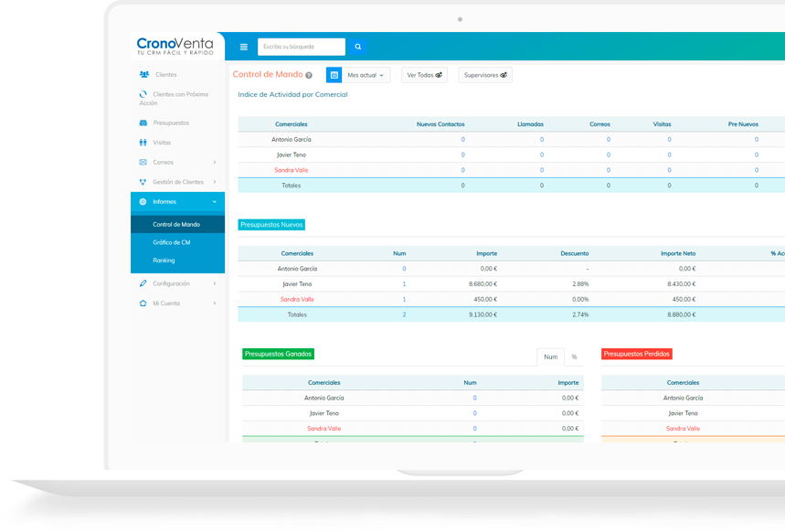The image size is (785, 532).
Task: Focus the 'Escriba su búsqueda' search field
Action: [302, 47]
